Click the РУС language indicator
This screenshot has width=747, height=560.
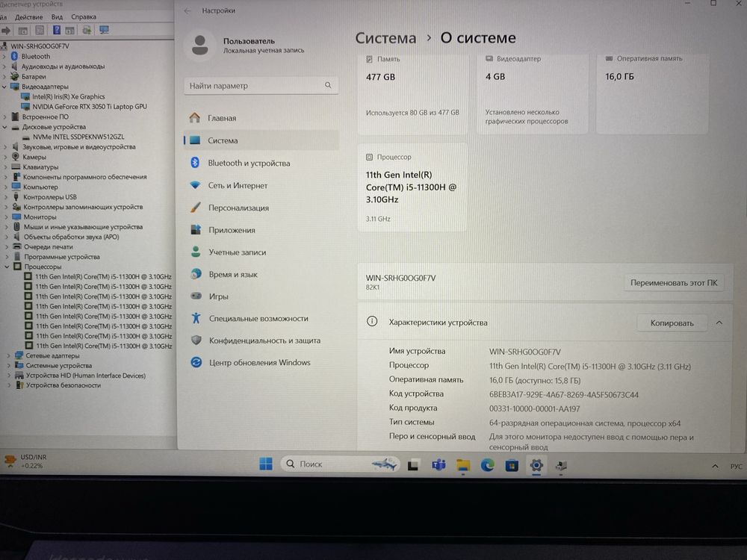(x=736, y=467)
